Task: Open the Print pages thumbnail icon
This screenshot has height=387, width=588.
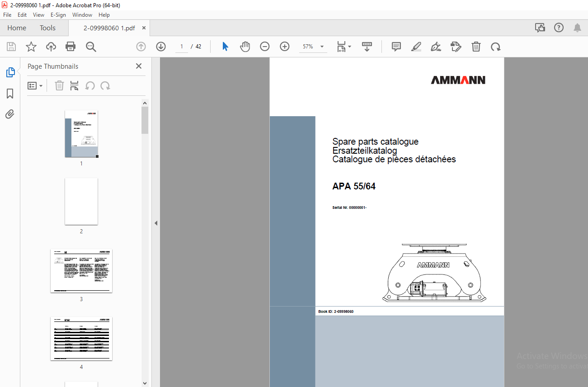Action: click(75, 86)
